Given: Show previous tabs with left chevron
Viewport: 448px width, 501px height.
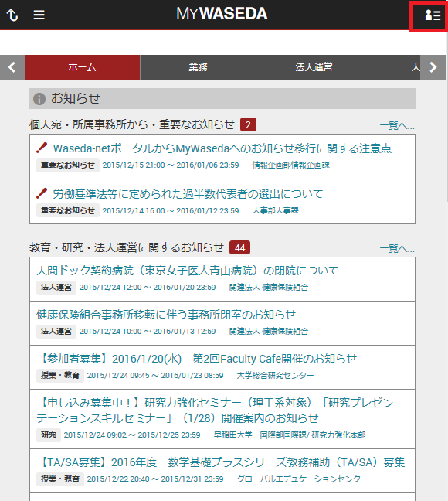Looking at the screenshot, I should 12,67.
